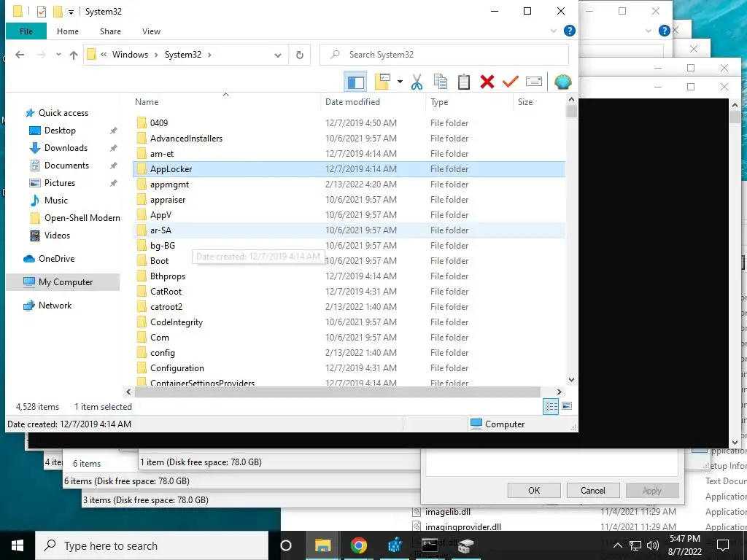Click the Type here to search box
747x560 pixels.
[x=152, y=545]
